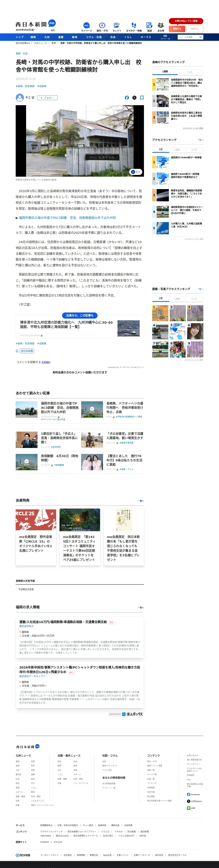Open the 利用規約 comment terms link
The width and height of the screenshot is (219, 868).
click(x=46, y=362)
